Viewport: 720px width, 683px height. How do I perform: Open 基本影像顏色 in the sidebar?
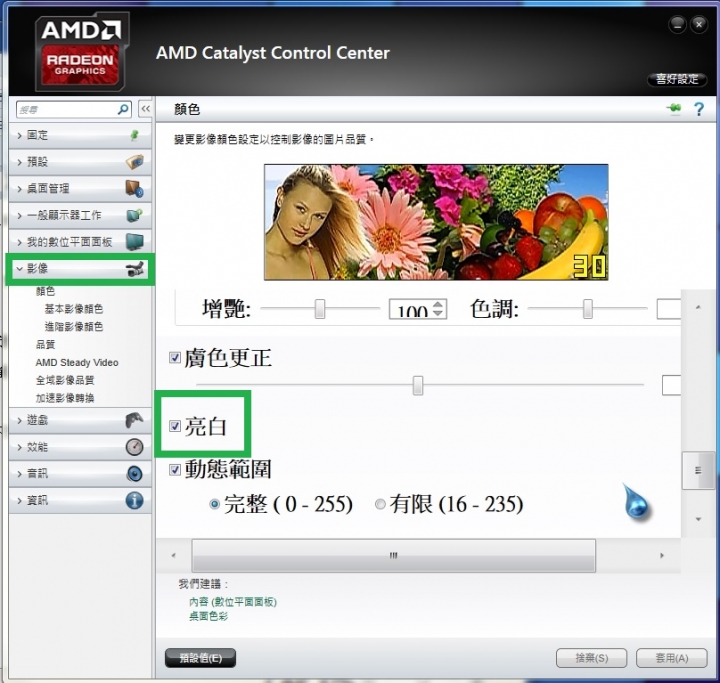(x=73, y=309)
